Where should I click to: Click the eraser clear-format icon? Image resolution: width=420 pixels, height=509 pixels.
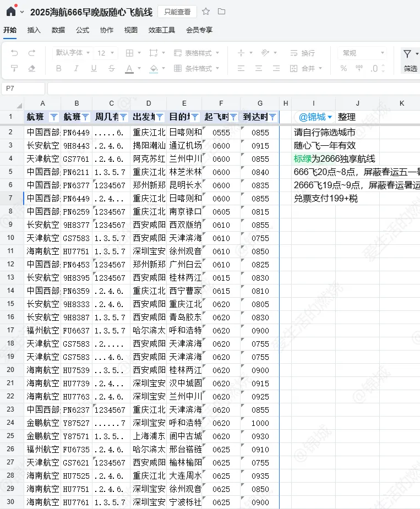click(31, 68)
